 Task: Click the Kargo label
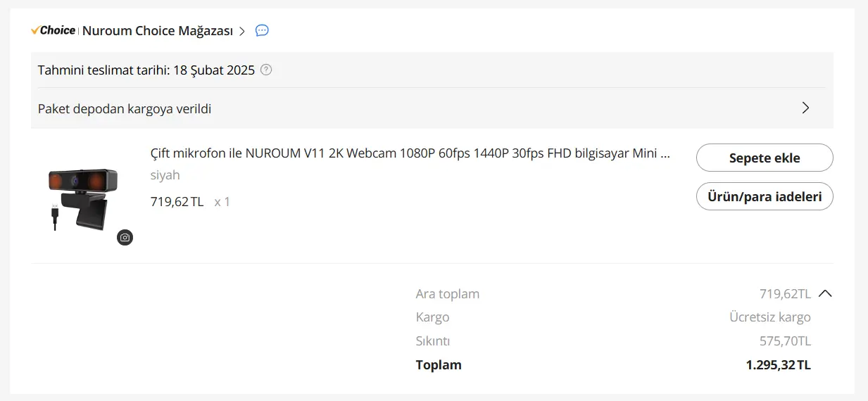pos(432,317)
